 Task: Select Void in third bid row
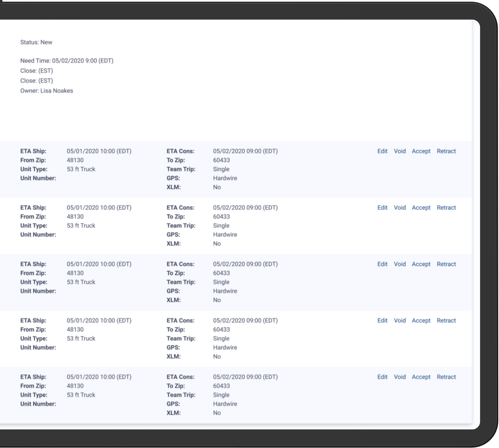[x=400, y=264]
